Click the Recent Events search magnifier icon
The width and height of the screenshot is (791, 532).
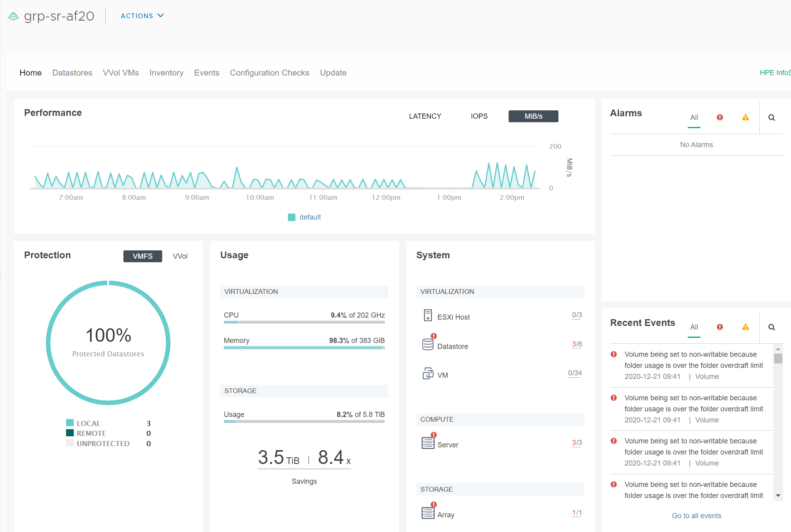[772, 327]
